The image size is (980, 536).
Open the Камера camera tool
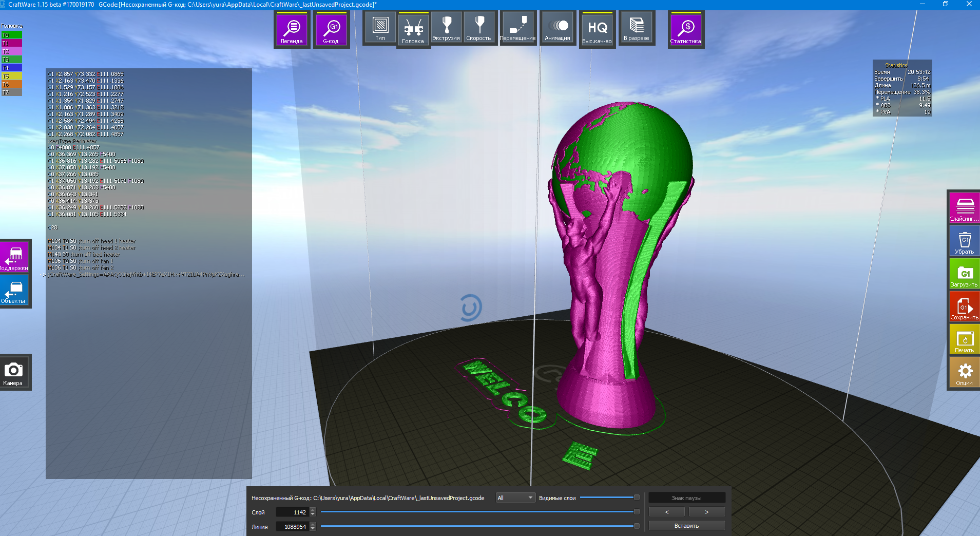tap(13, 372)
